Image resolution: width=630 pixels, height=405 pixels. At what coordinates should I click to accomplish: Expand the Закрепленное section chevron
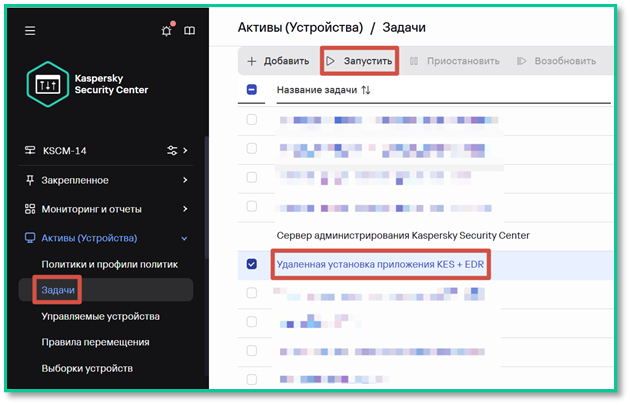pos(185,180)
